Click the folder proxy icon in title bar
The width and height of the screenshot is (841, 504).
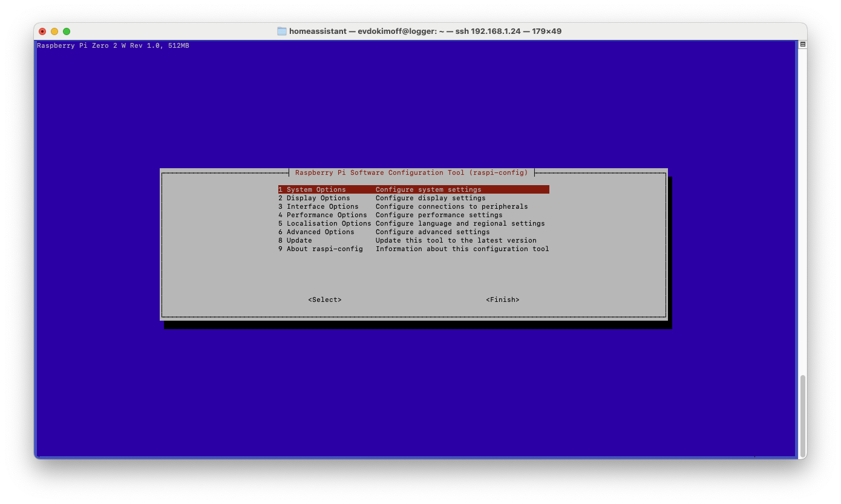tap(282, 31)
